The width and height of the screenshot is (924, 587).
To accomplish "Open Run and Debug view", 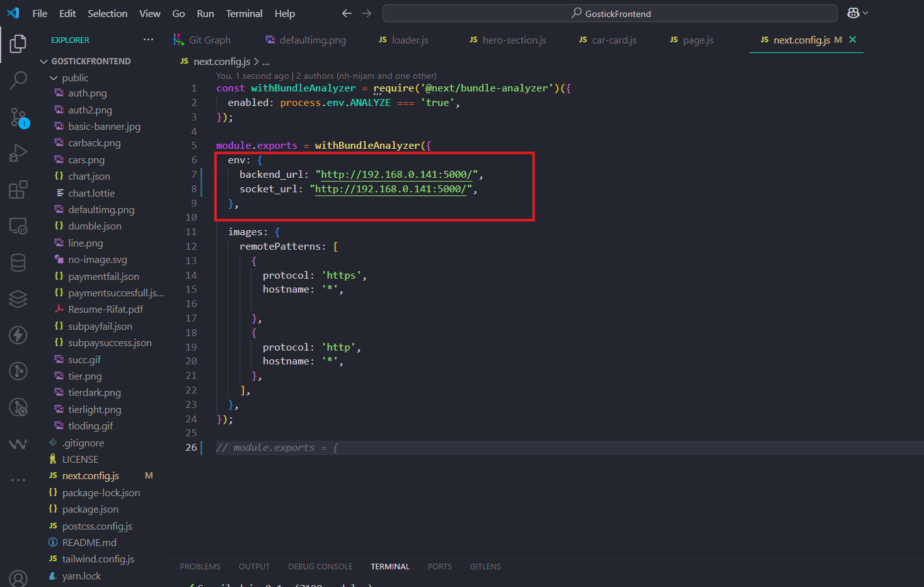I will point(18,153).
